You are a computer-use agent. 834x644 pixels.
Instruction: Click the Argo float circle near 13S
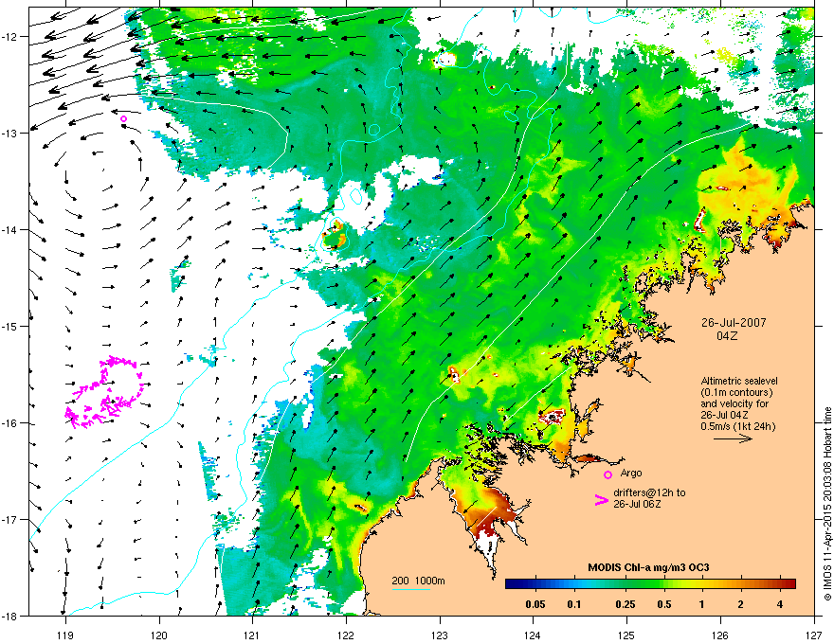click(x=124, y=119)
